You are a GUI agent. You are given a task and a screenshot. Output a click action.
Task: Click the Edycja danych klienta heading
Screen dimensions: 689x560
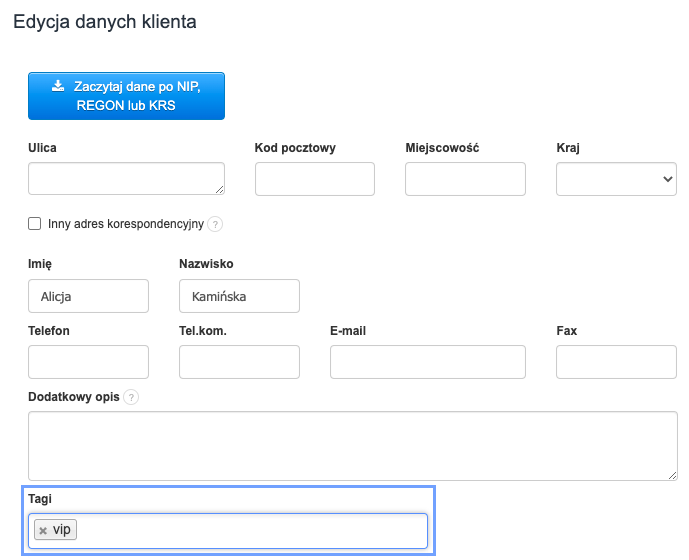coord(105,22)
